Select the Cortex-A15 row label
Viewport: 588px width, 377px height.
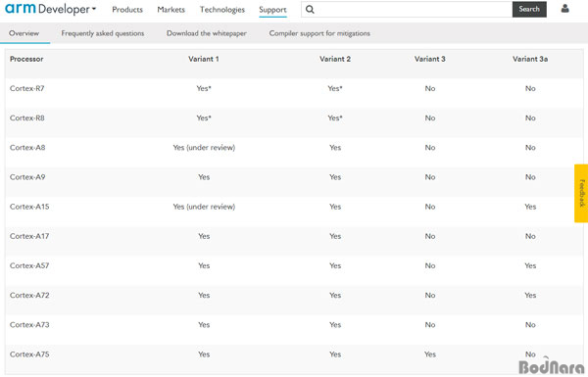pyautogui.click(x=29, y=207)
